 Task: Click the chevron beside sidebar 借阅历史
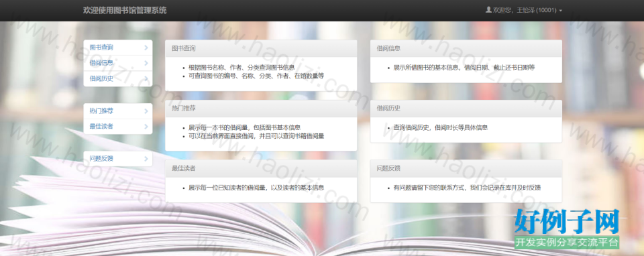(146, 79)
